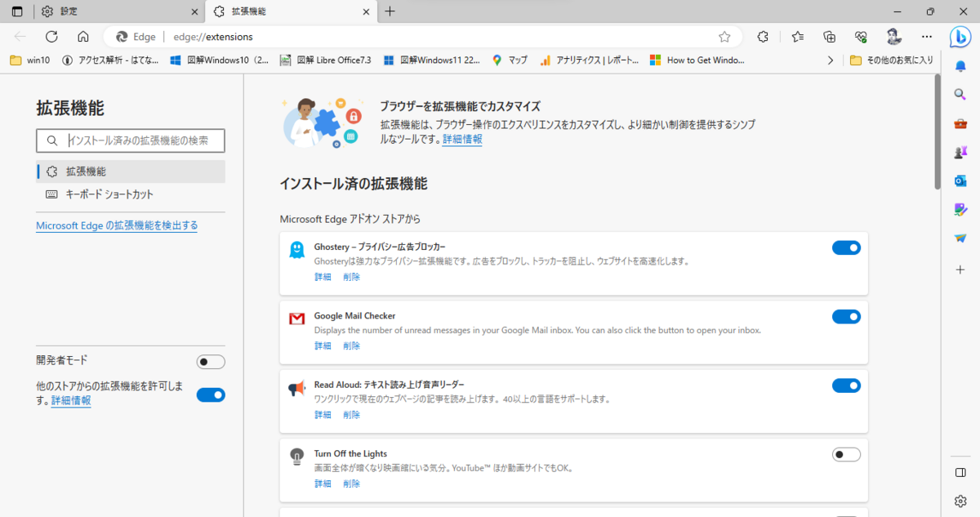
Task: Open the マップ bookmark
Action: (x=510, y=60)
